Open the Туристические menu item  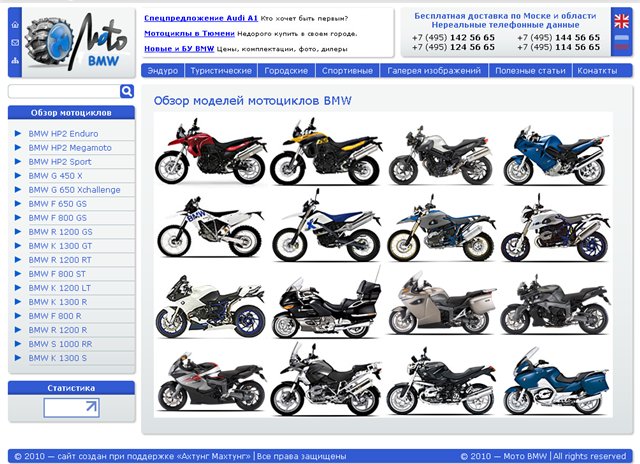point(221,71)
